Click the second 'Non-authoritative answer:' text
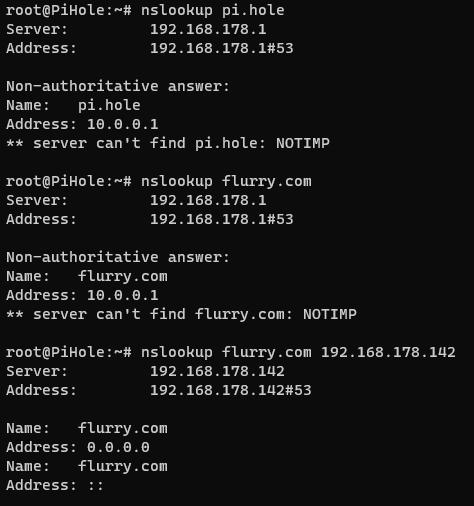 tap(118, 257)
